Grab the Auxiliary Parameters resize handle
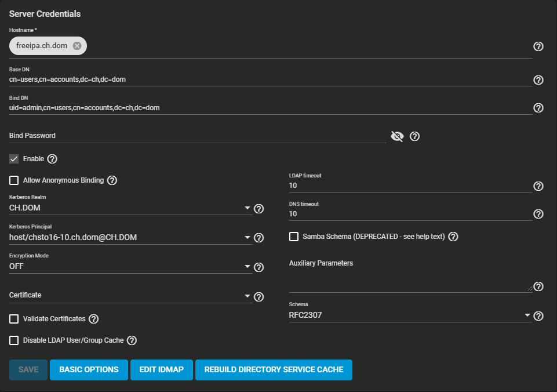The image size is (557, 392). tap(530, 289)
